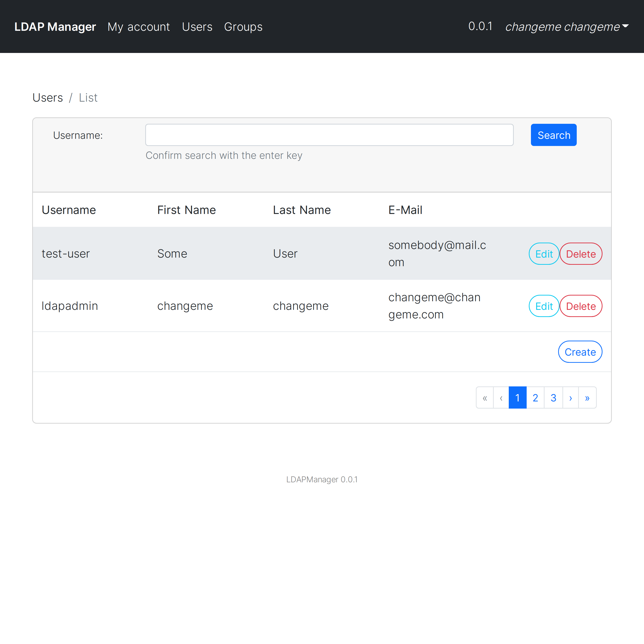Open My account menu item
This screenshot has width=644, height=644.
[x=138, y=27]
